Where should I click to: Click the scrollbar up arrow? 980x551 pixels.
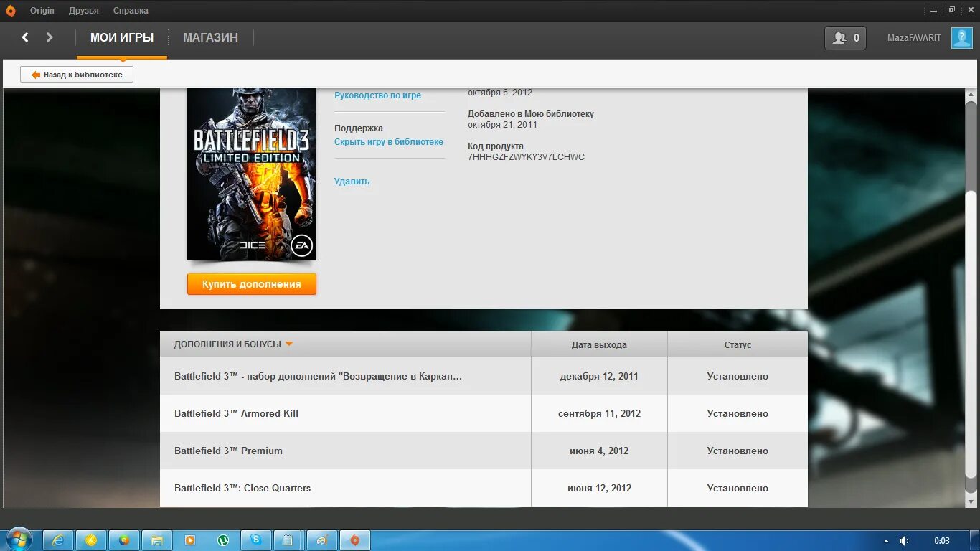point(971,95)
